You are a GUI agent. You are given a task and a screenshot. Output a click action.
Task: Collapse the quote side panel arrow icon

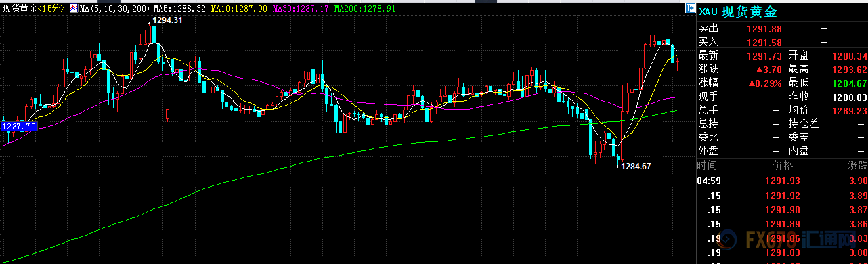point(690,9)
